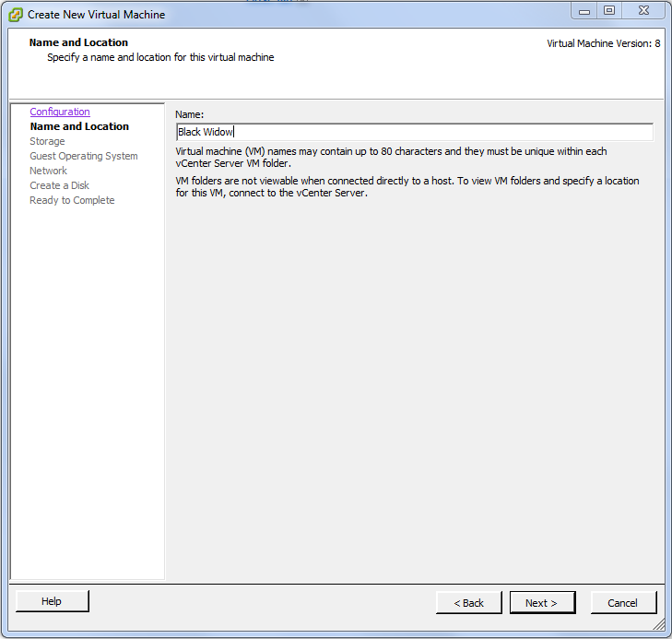This screenshot has height=639, width=672.
Task: Select the Storage step in the sidebar
Action: pos(47,141)
